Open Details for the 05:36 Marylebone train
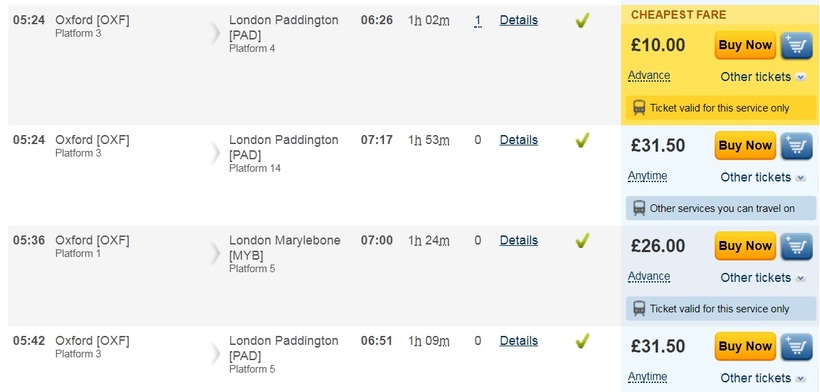820x392 pixels. coord(518,240)
